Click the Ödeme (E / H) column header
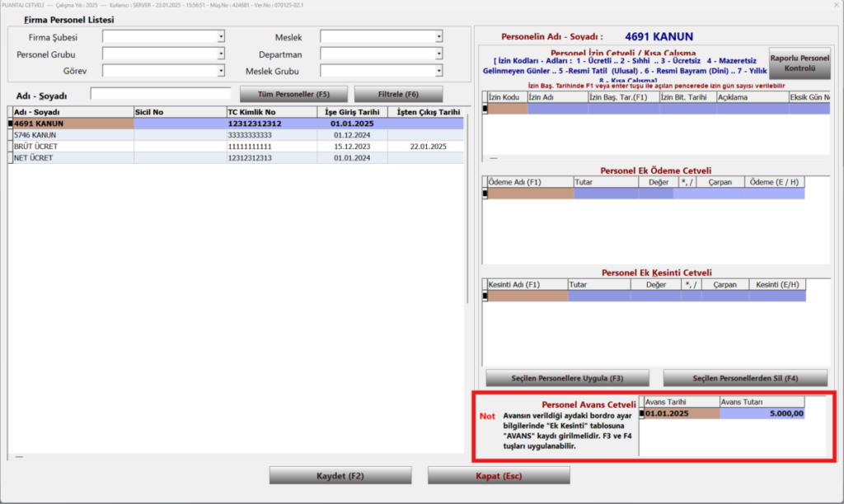This screenshot has width=844, height=504. point(775,182)
